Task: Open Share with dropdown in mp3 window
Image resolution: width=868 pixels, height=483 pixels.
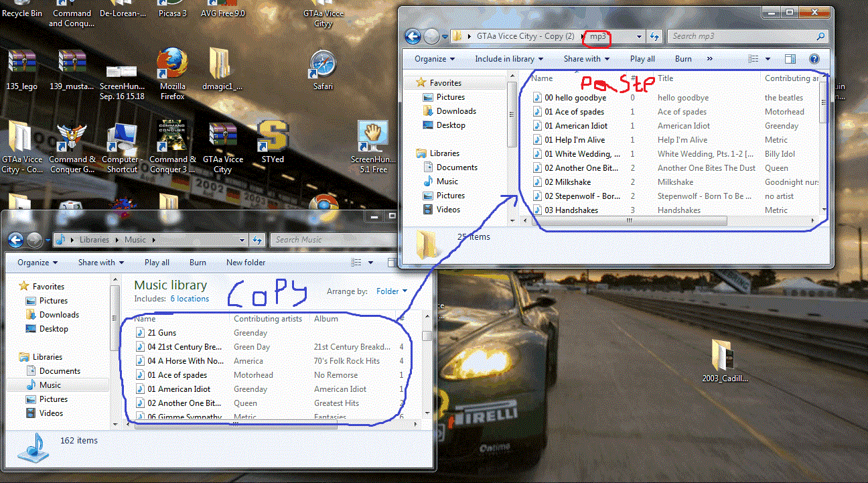Action: [x=587, y=59]
